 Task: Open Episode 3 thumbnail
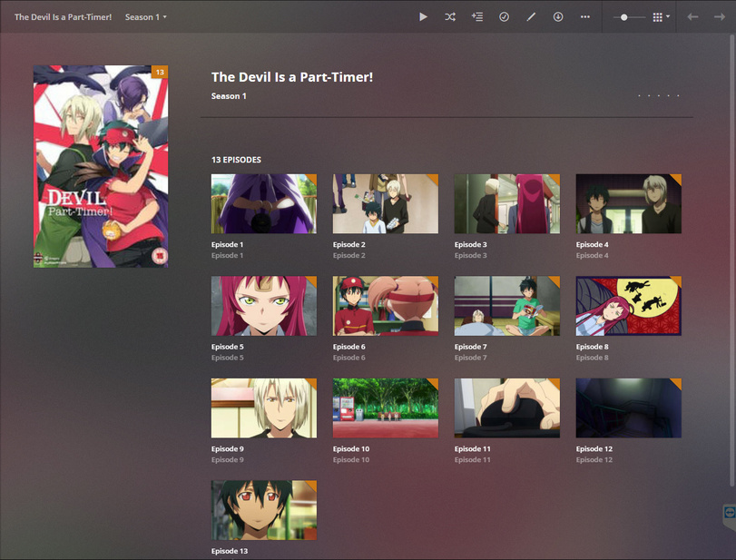coord(507,203)
